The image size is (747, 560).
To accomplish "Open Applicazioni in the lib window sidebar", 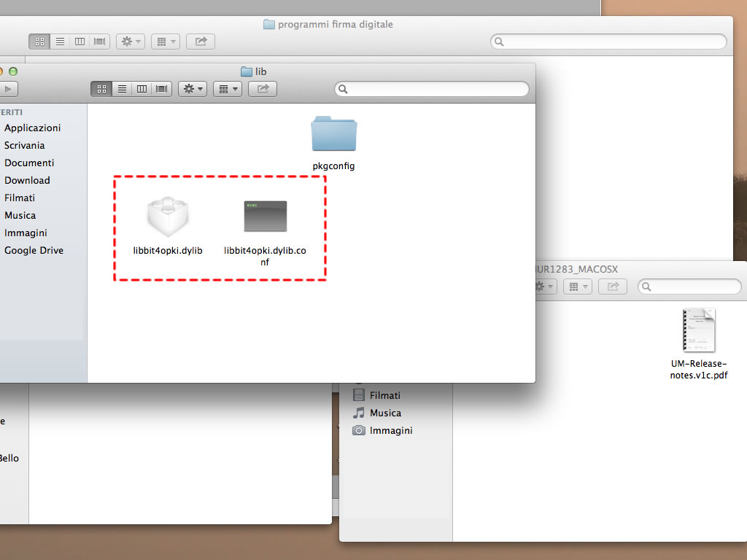I will click(32, 128).
